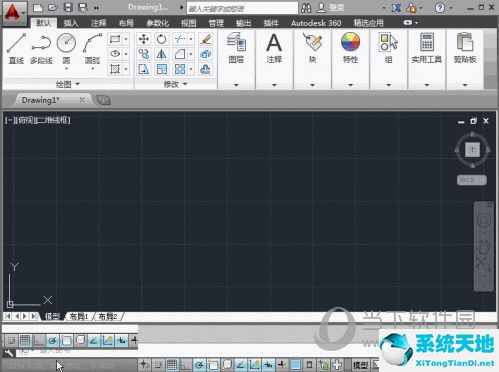
Task: Click in the keyword search box
Action: tap(242, 8)
